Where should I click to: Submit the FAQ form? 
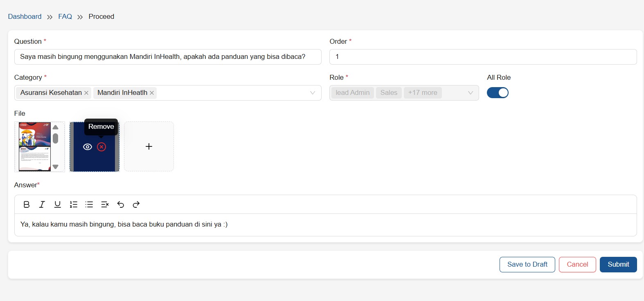pos(618,265)
